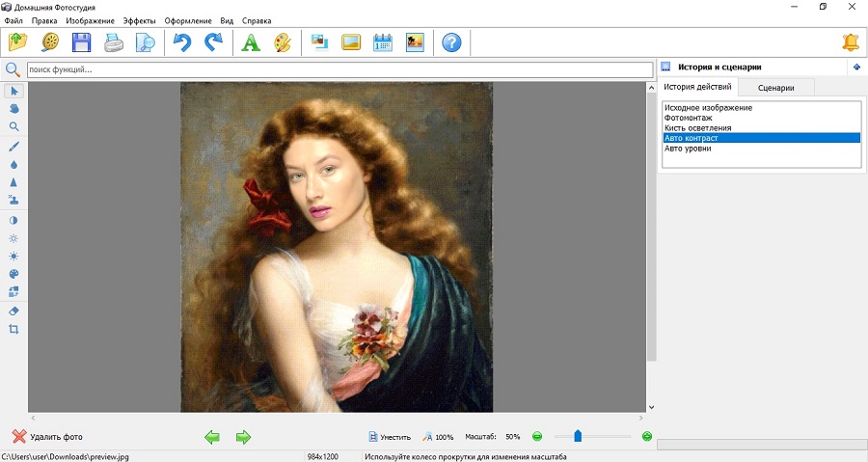This screenshot has width=868, height=462.
Task: Set zoom to 100% button
Action: coord(438,437)
